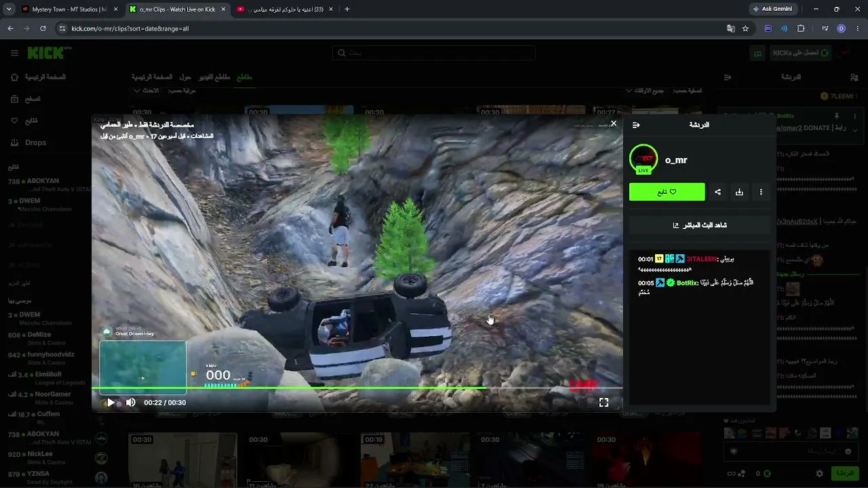868x488 pixels.
Task: Open تصفح browse in the sidebar
Action: pos(26,99)
